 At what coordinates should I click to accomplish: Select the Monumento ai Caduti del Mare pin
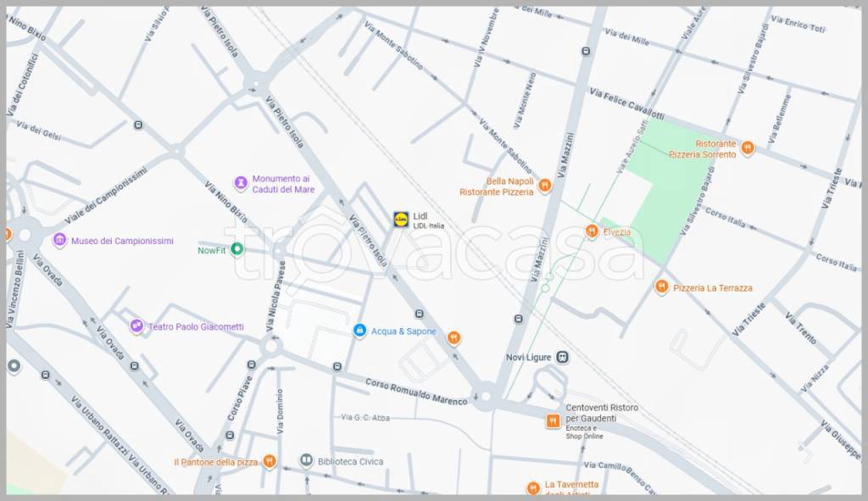(241, 183)
